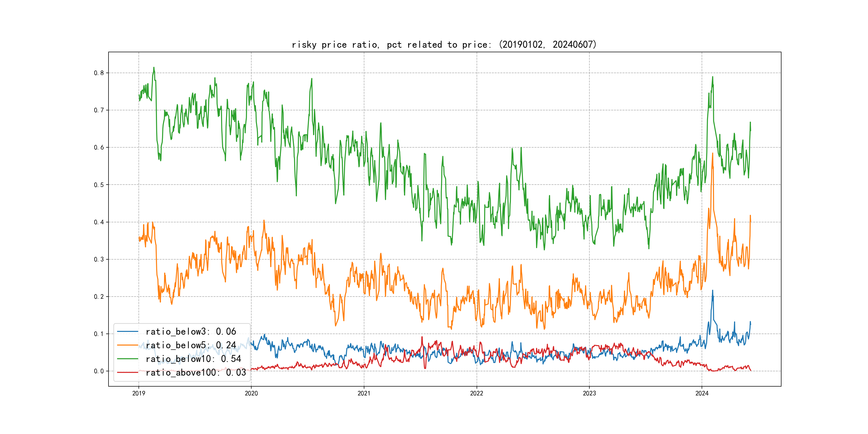Image resolution: width=868 pixels, height=434 pixels.
Task: Select the 'ratio_below5: 0.24' legend label
Action: pyautogui.click(x=191, y=345)
